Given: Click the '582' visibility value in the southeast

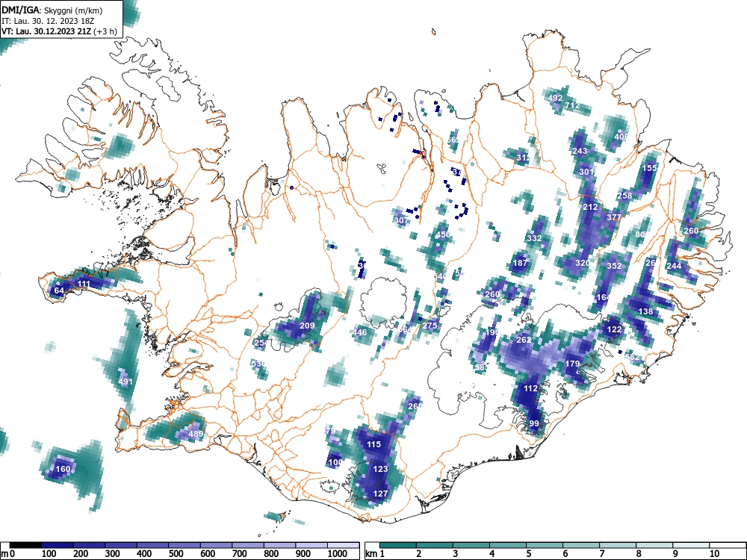Looking at the screenshot, I should click(x=633, y=357).
